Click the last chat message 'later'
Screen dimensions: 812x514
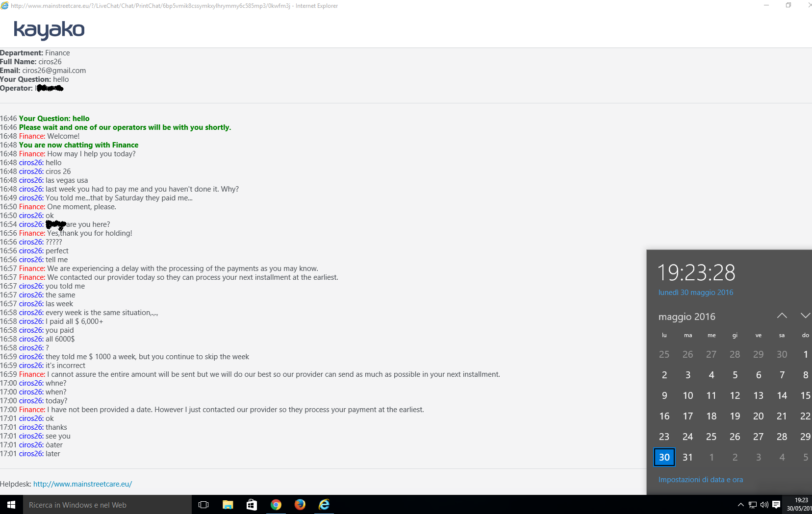point(53,454)
